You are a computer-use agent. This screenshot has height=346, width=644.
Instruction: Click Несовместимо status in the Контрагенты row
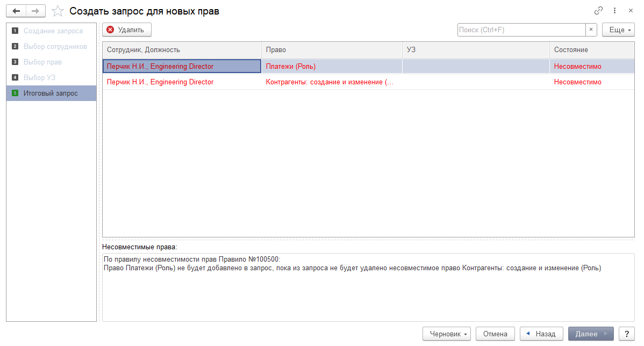tap(592, 82)
